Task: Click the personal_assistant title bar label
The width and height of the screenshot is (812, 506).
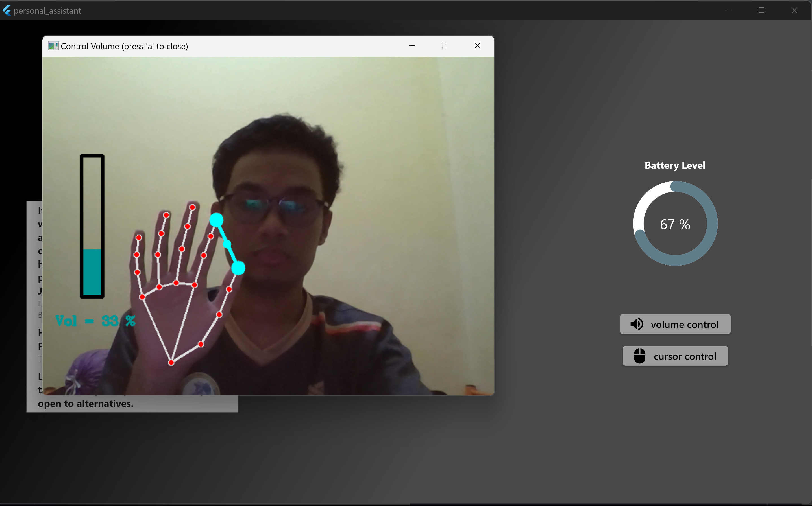Action: coord(47,10)
